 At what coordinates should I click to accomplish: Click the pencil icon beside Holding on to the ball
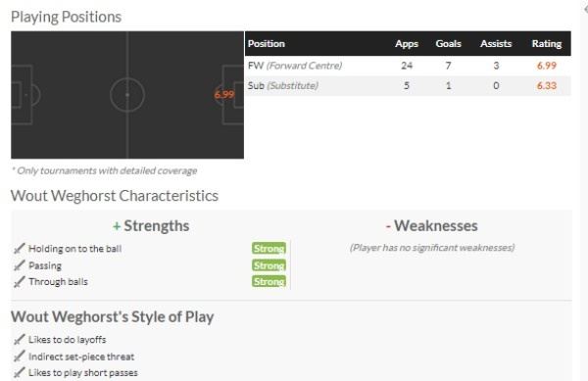pyautogui.click(x=20, y=249)
